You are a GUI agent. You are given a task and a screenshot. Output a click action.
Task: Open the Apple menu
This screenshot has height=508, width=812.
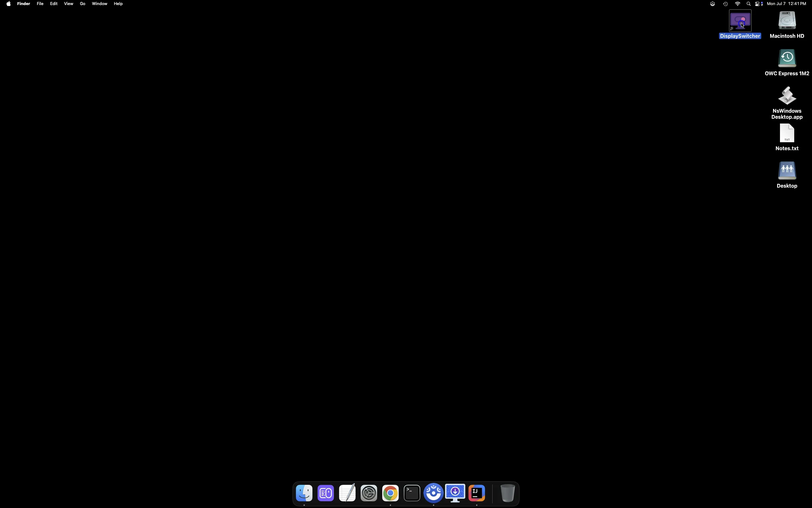click(x=8, y=4)
